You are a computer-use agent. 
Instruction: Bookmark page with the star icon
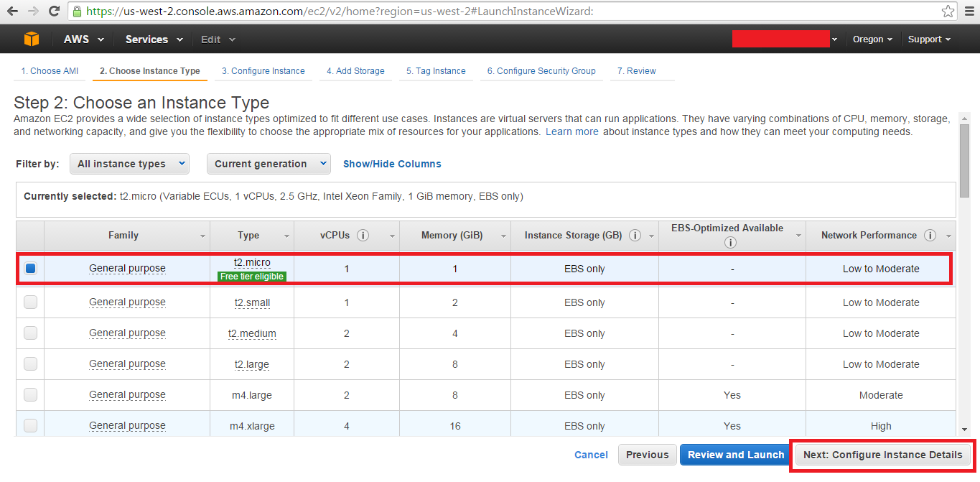[x=948, y=11]
